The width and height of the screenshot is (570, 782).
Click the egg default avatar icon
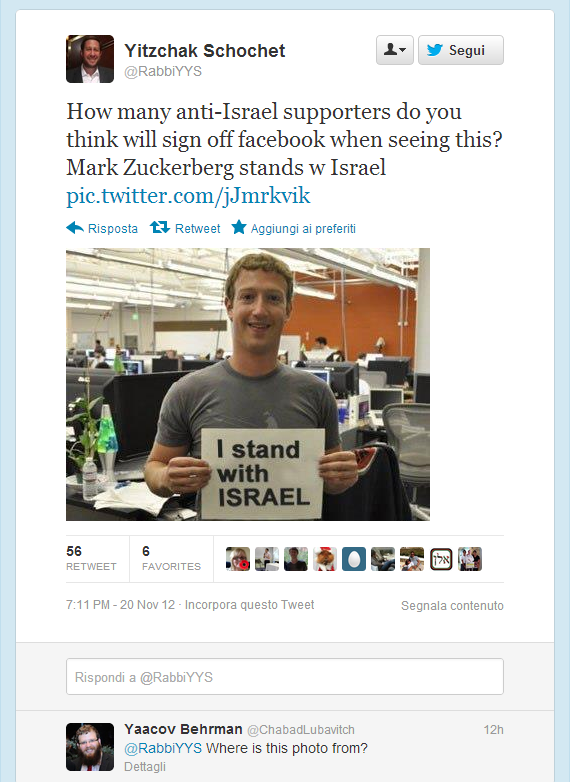354,559
